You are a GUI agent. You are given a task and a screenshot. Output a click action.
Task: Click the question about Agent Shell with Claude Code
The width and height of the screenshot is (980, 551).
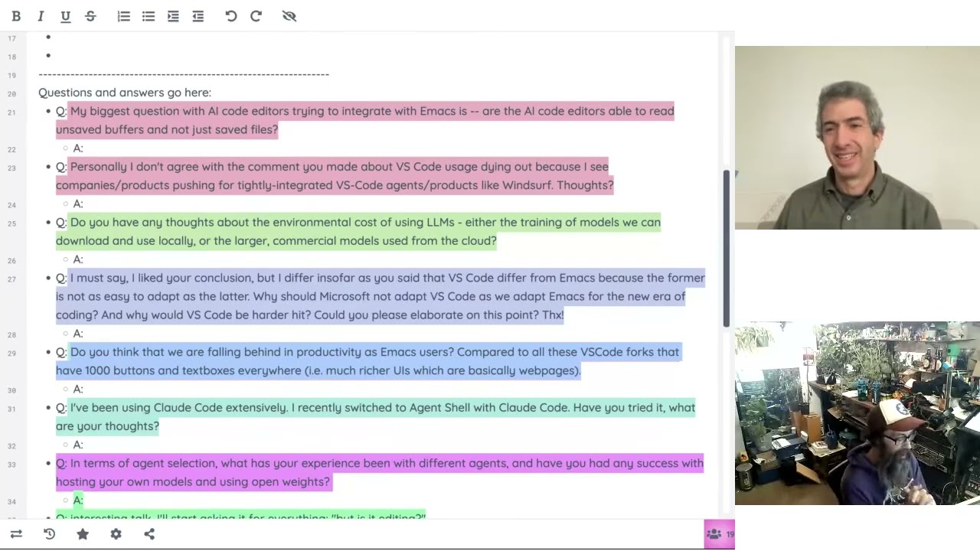pos(375,416)
